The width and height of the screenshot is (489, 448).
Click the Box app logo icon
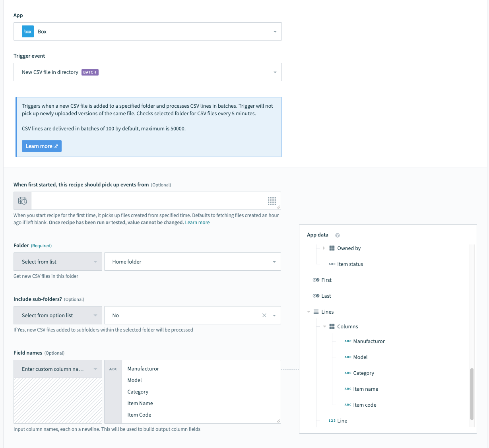(28, 31)
